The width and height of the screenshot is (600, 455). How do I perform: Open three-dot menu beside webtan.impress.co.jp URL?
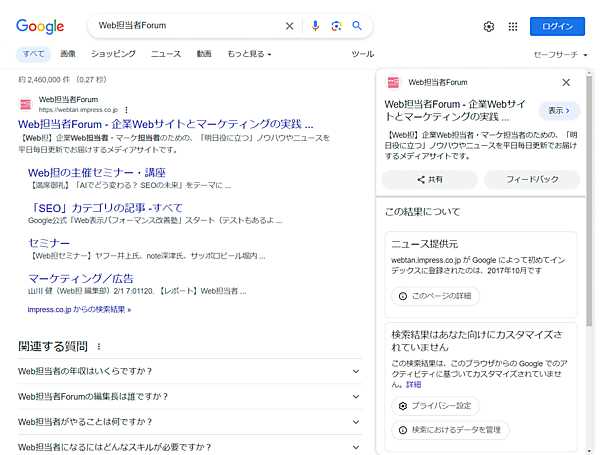[127, 110]
